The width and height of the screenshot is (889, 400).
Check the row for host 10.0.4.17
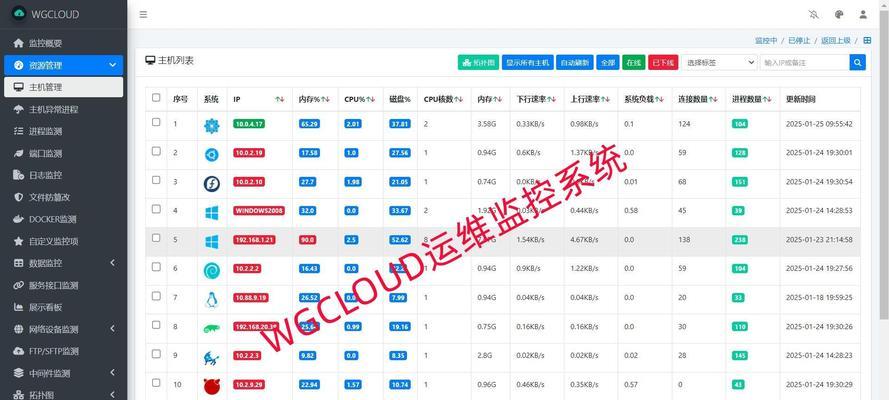click(156, 122)
